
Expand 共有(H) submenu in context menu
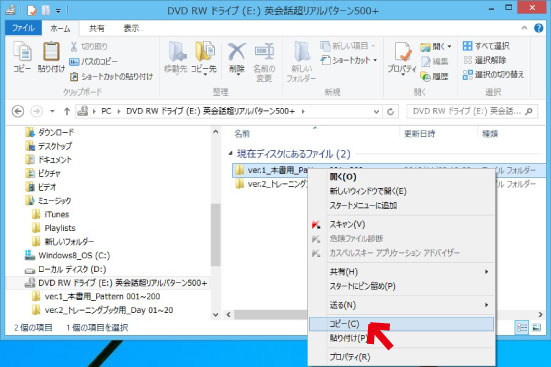pos(486,272)
